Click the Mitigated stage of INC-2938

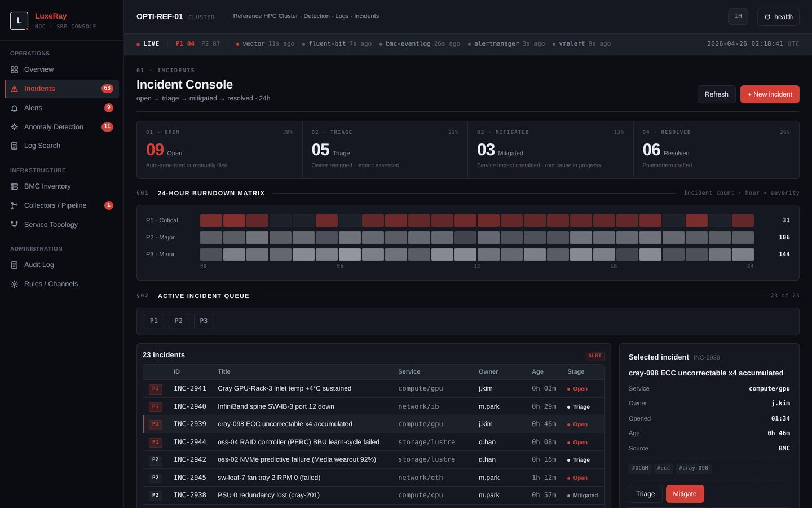(582, 496)
